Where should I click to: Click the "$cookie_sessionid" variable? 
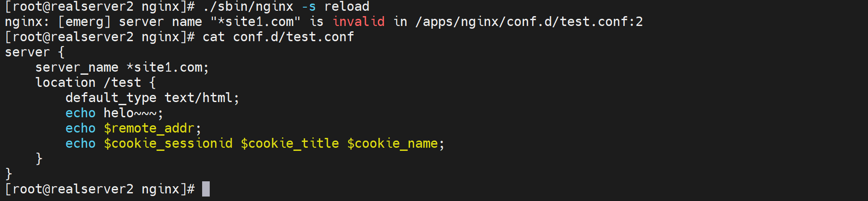[168, 143]
